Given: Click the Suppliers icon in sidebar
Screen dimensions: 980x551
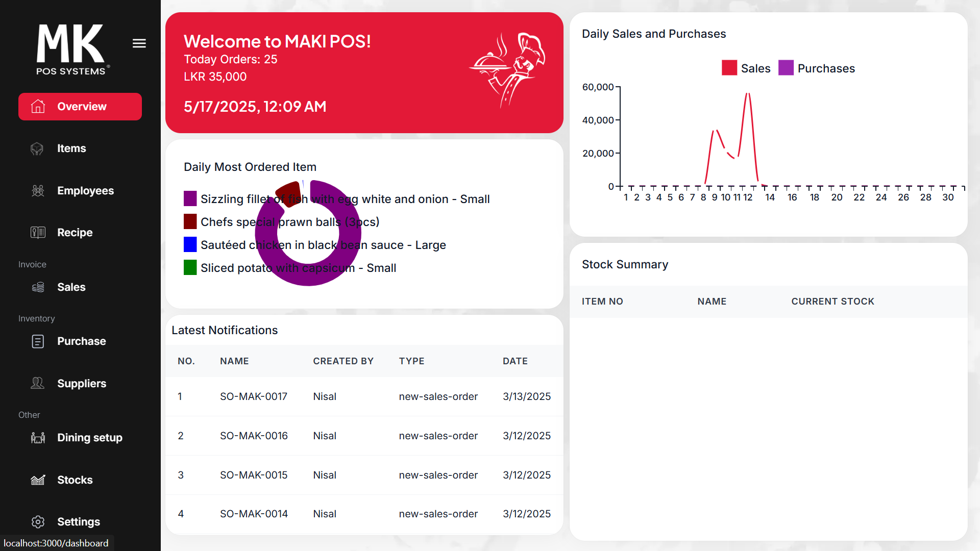Looking at the screenshot, I should pyautogui.click(x=38, y=383).
